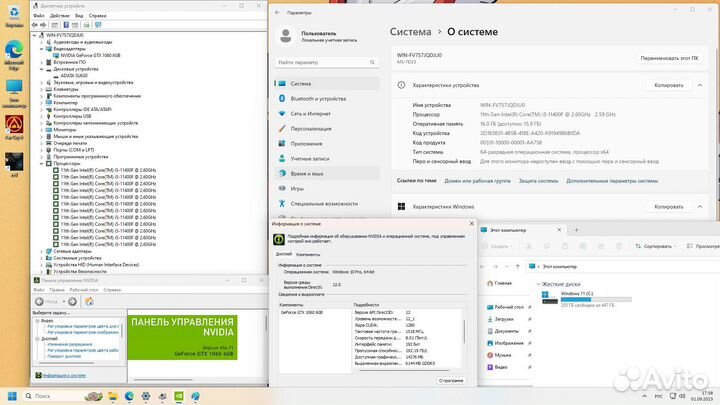
Task: Open the Сортировать dropdown in File Explorer
Action: click(x=655, y=246)
